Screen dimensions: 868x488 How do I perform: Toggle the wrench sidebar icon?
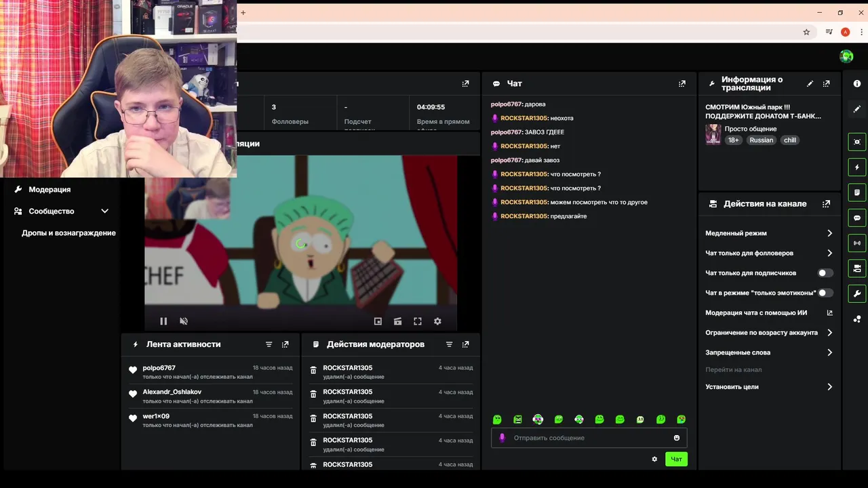pos(857,293)
